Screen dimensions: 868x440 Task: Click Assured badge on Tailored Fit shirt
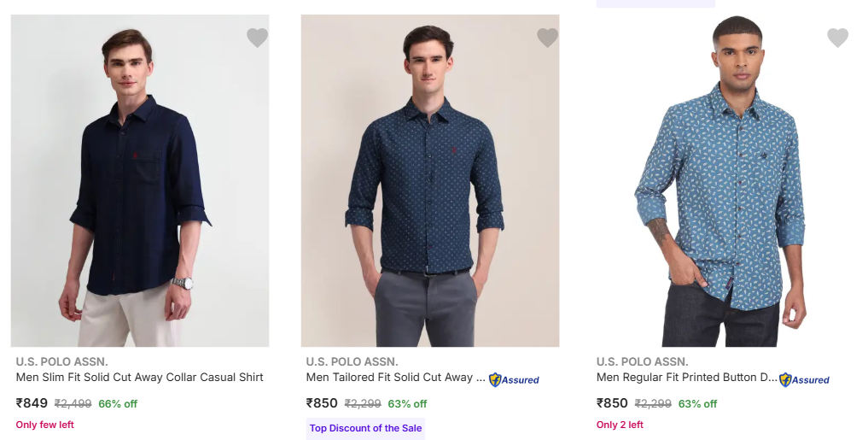[x=514, y=379]
